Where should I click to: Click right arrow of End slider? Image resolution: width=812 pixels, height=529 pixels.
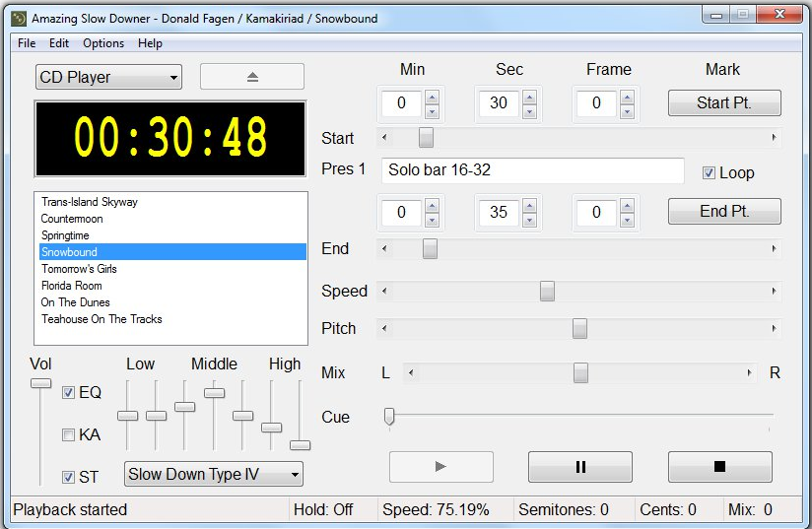click(774, 248)
